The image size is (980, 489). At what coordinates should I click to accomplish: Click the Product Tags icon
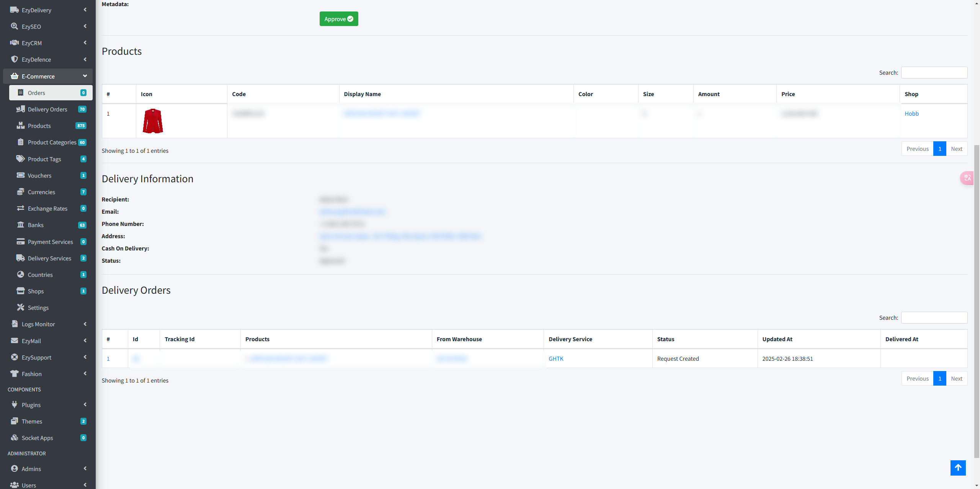pos(21,159)
